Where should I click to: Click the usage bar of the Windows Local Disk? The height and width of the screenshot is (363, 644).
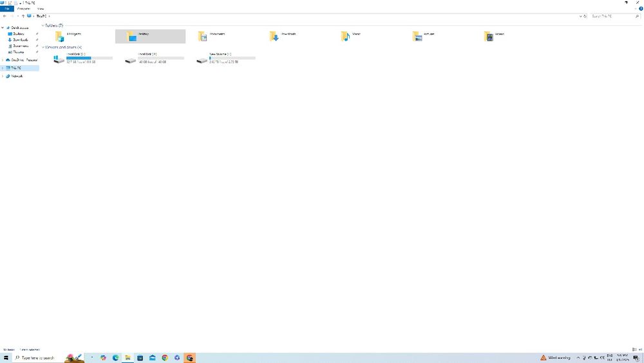[x=89, y=58]
